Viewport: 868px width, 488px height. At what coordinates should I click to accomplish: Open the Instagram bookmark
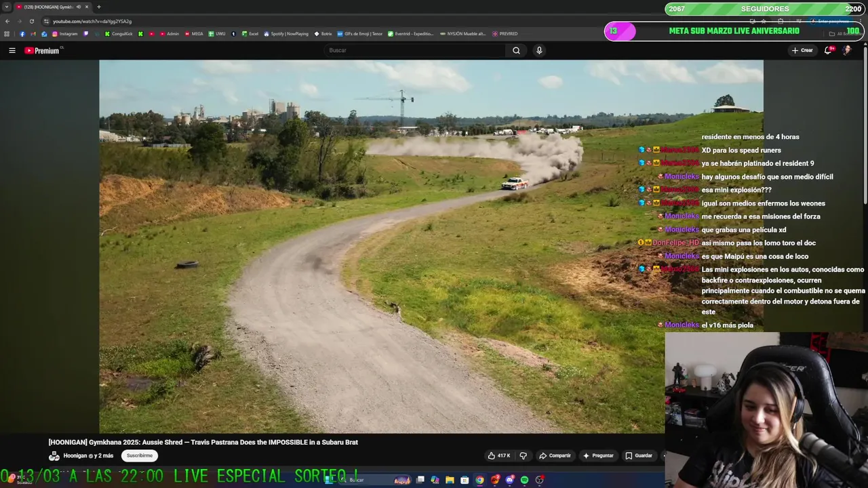[x=64, y=34]
